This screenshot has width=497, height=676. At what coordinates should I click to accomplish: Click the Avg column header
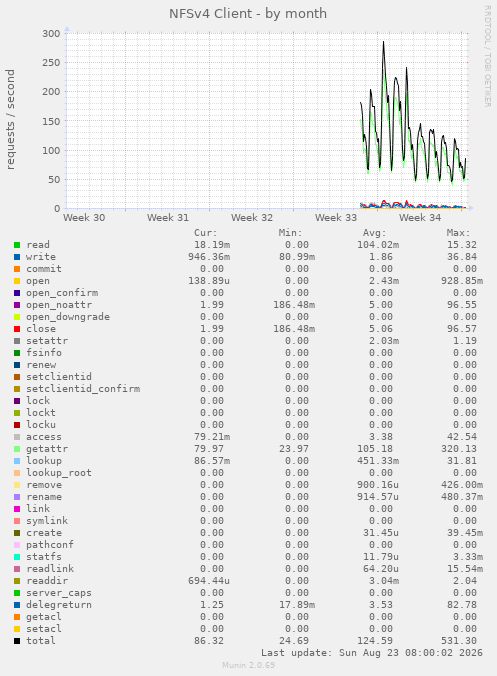(x=374, y=233)
